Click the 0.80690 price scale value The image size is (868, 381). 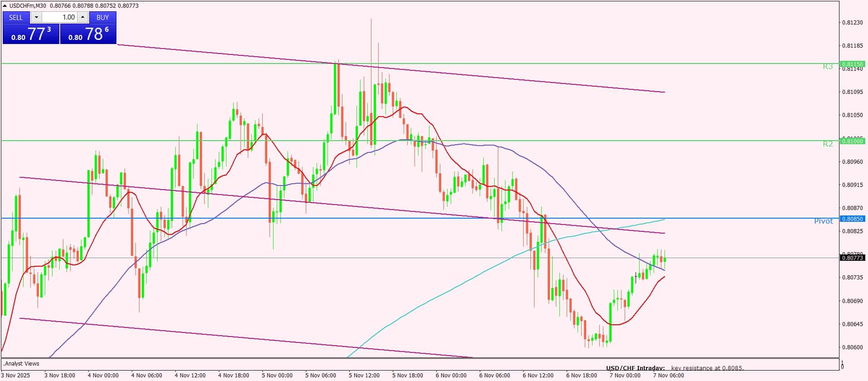[852, 301]
